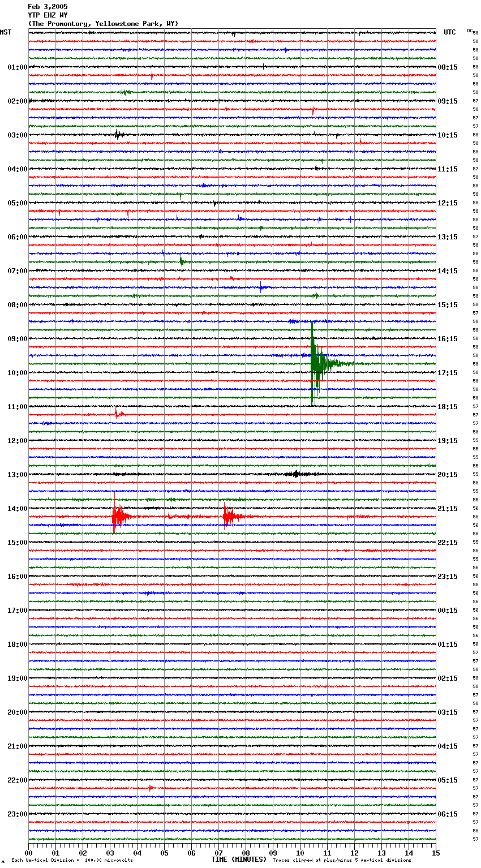Select the 02:00 MST time label
Image resolution: width=481 pixels, height=868 pixels.
[18, 101]
